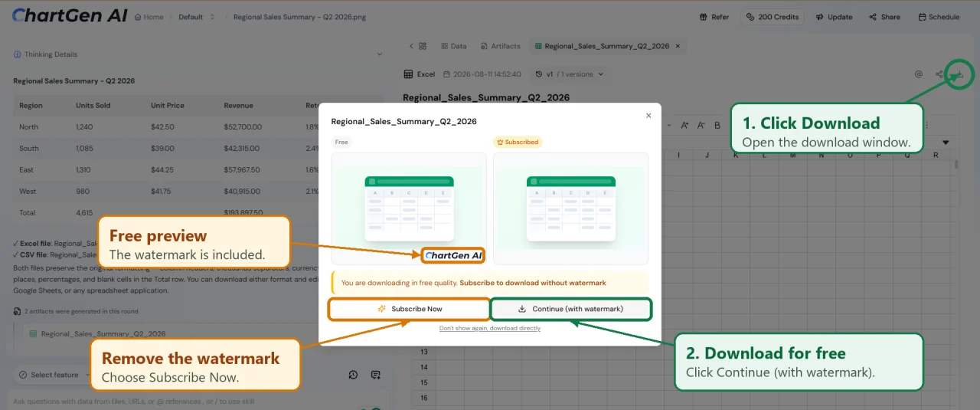Close the Regional_Sales_Summary_Q2_2026 tab

(x=677, y=46)
